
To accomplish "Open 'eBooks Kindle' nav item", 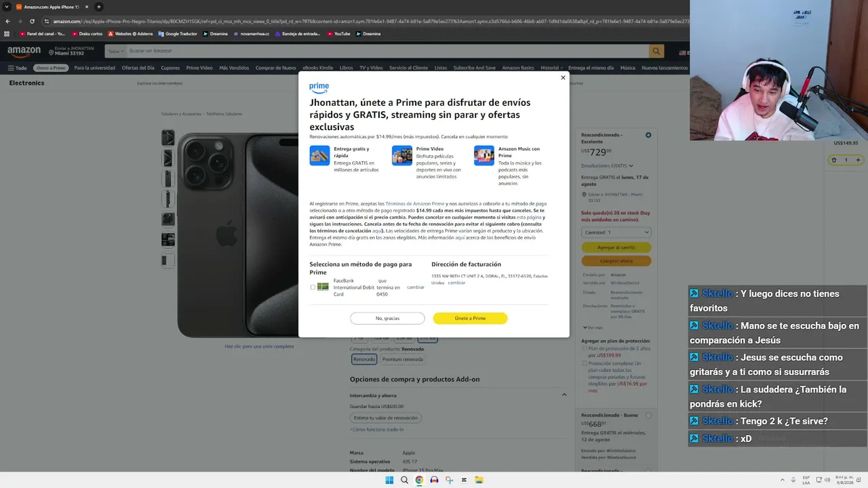I will [318, 68].
